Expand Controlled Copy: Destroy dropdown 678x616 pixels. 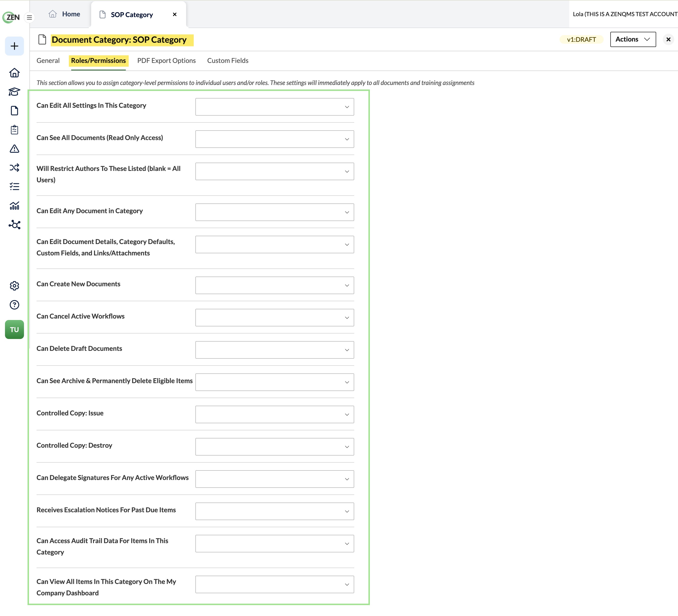click(274, 447)
